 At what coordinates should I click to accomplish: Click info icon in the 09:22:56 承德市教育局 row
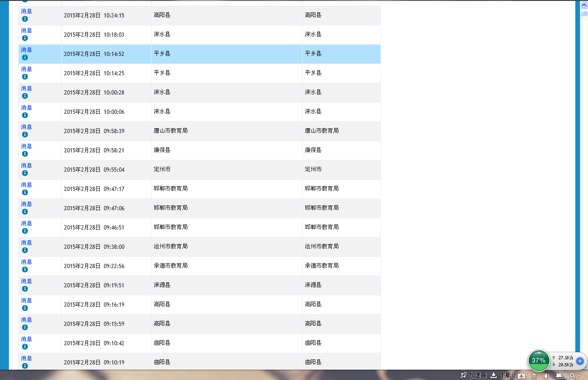pyautogui.click(x=25, y=269)
